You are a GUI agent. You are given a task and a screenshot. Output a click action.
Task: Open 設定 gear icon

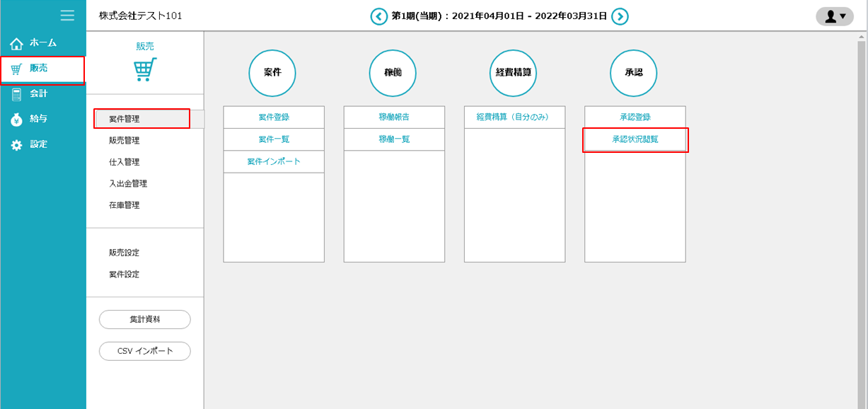(x=17, y=144)
